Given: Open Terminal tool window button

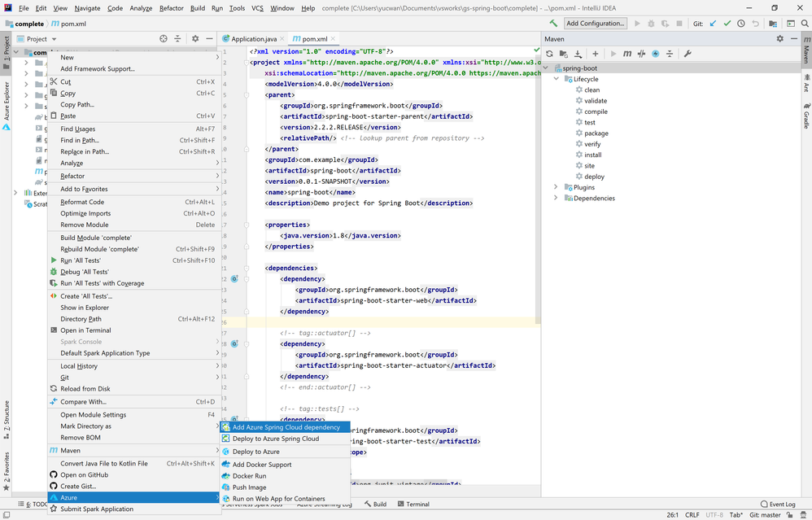Looking at the screenshot, I should tap(413, 504).
